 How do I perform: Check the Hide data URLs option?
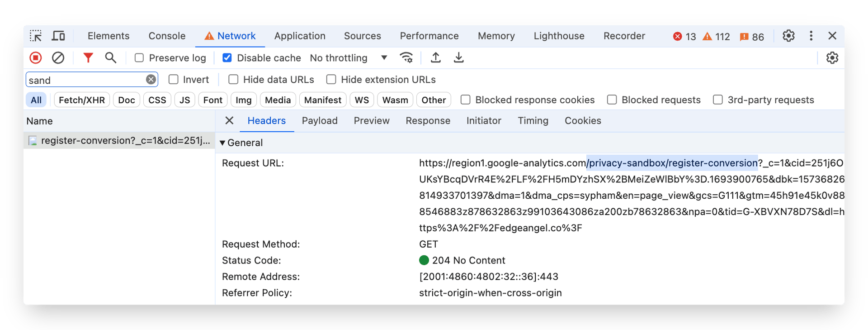[x=233, y=80]
